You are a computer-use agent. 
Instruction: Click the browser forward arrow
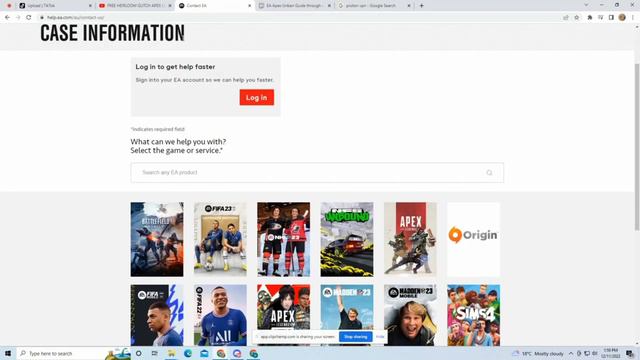[18, 18]
